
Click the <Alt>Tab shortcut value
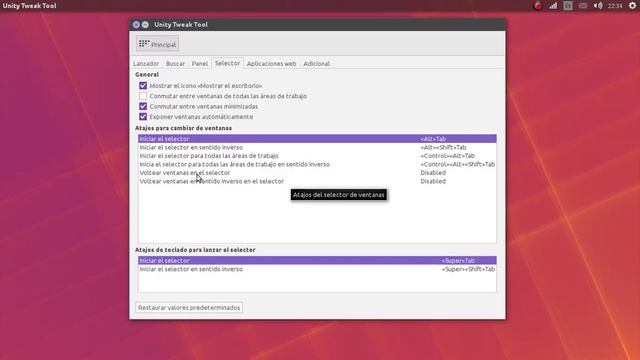433,139
